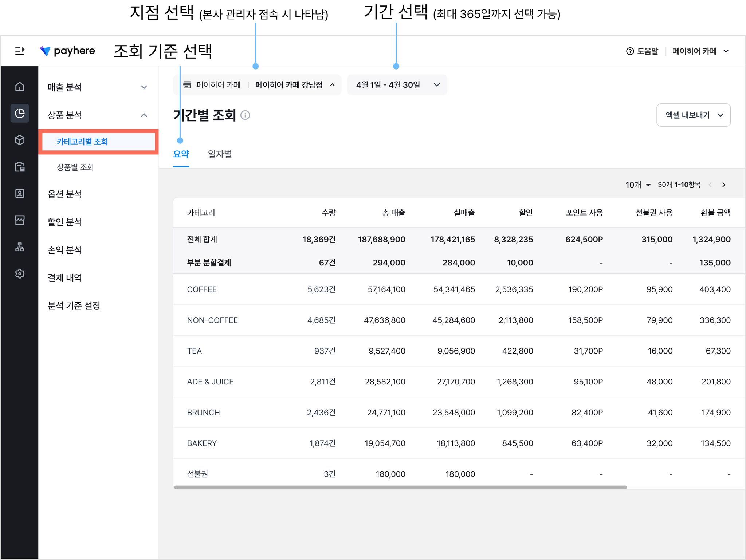Image resolution: width=746 pixels, height=560 pixels.
Task: Click the 선불권 사용 column header
Action: pyautogui.click(x=654, y=213)
